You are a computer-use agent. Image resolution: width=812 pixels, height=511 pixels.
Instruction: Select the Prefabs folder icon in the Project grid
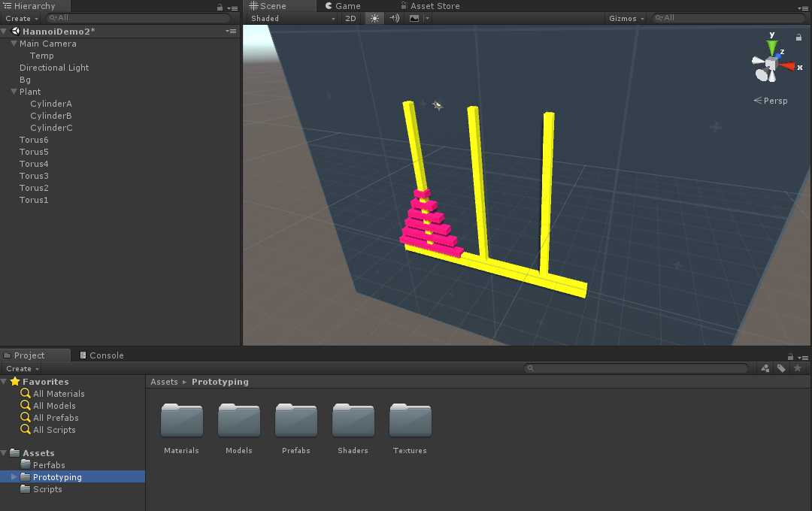[296, 420]
